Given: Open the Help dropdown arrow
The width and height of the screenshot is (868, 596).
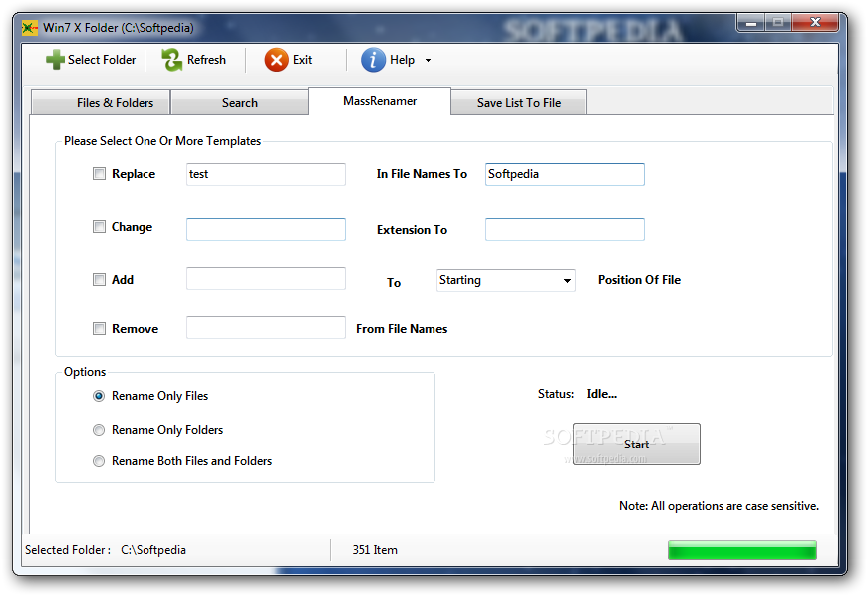Looking at the screenshot, I should click(x=428, y=61).
